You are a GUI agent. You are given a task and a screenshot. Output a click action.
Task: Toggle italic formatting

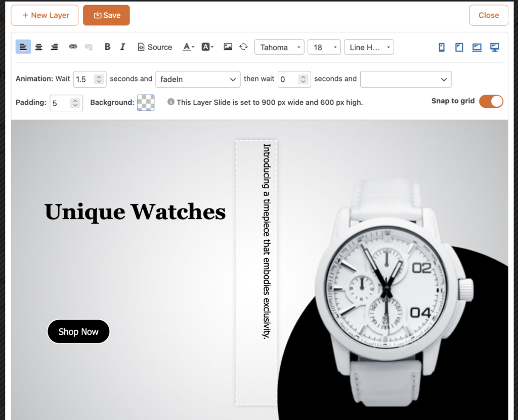(x=122, y=47)
